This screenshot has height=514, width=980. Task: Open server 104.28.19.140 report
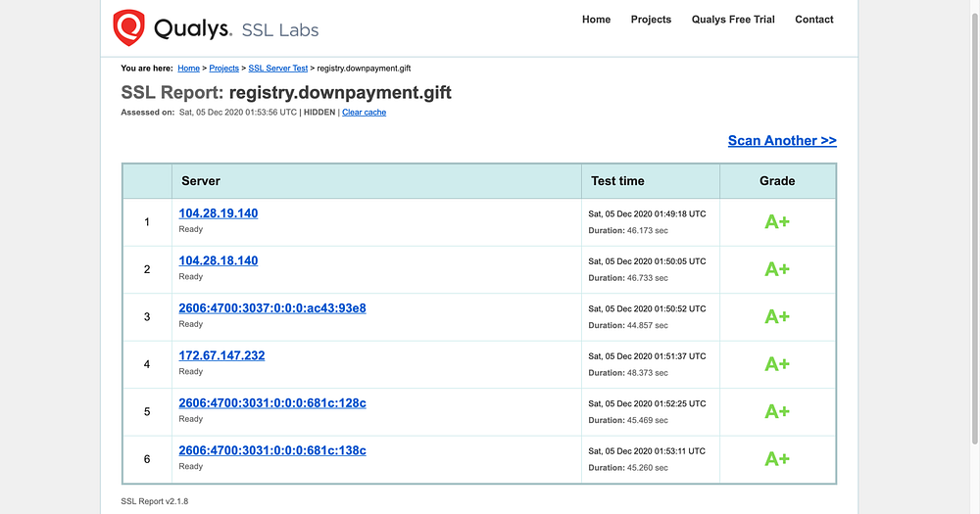219,213
